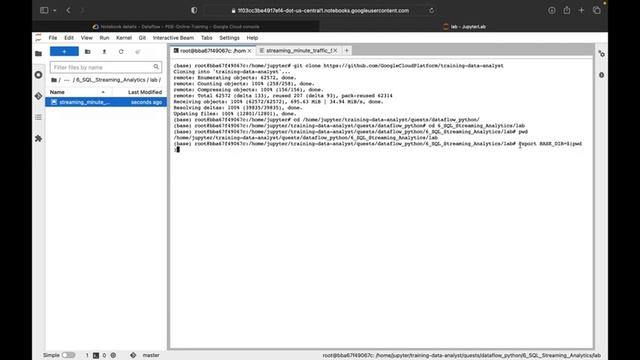Viewport: 640px width, 360px height.
Task: Click the kernel count icon in status bar
Action: click(x=113, y=356)
